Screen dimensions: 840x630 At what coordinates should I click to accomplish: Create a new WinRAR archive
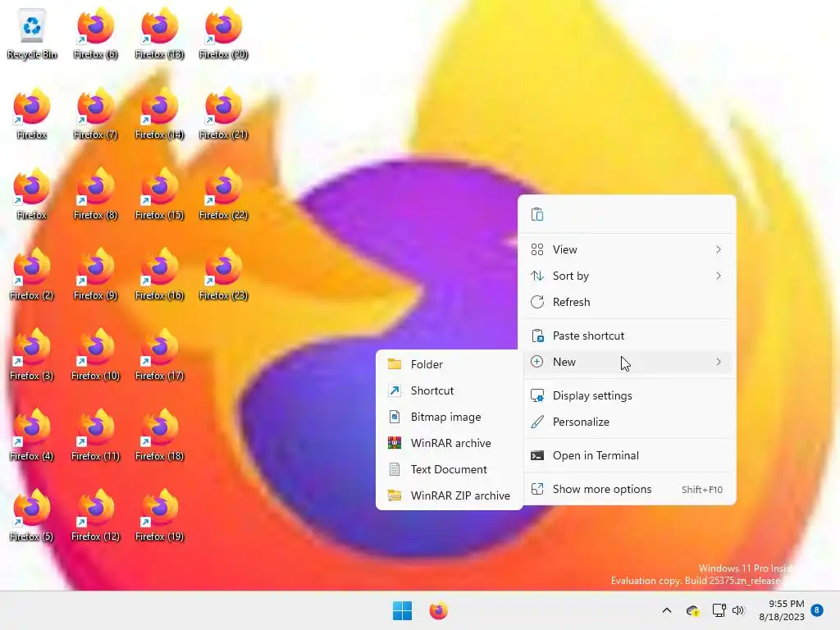click(450, 443)
